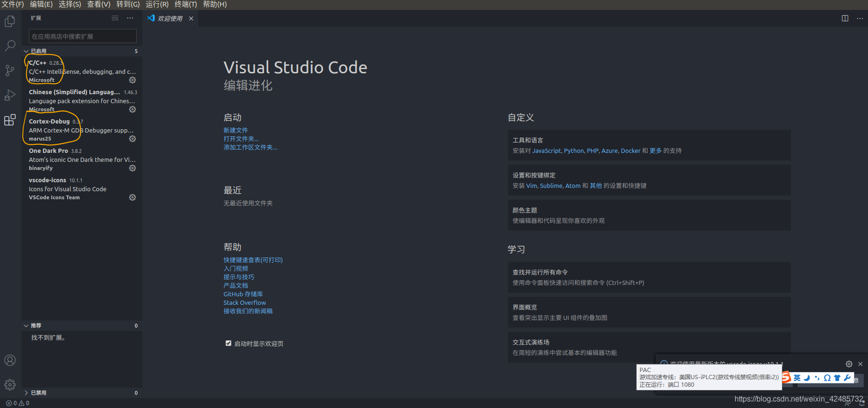Click the 新建文件 link
This screenshot has height=408, width=868.
[x=236, y=130]
